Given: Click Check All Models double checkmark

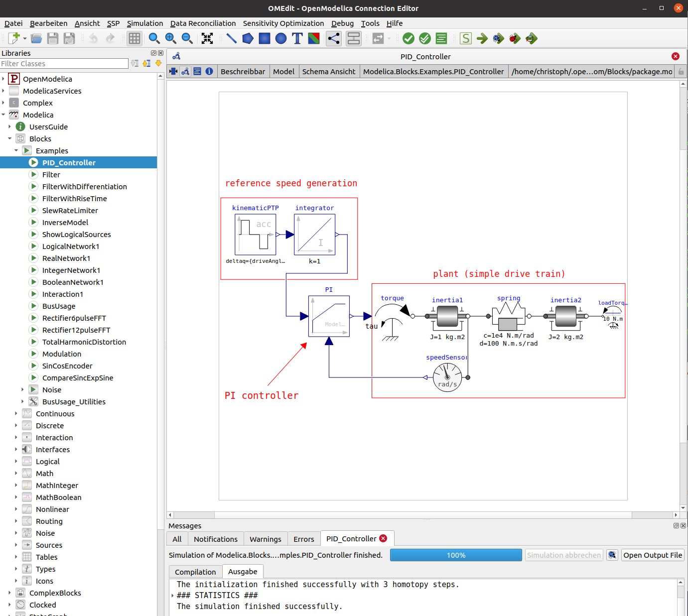Looking at the screenshot, I should [x=425, y=38].
